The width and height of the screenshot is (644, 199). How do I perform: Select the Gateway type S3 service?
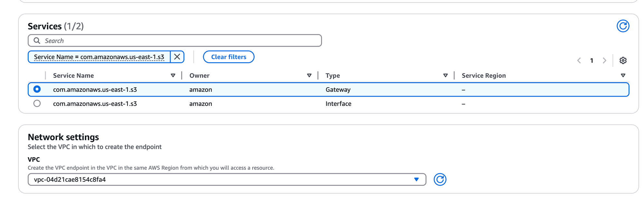coord(37,89)
